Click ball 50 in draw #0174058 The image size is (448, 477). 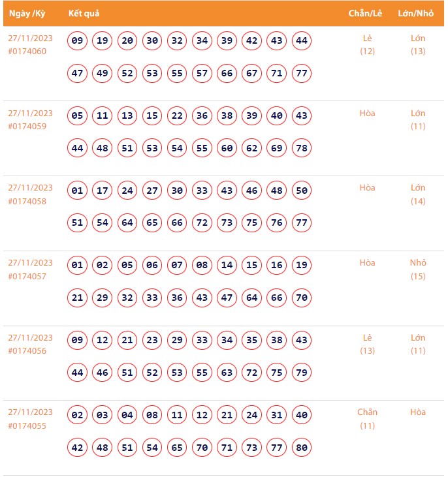[302, 191]
